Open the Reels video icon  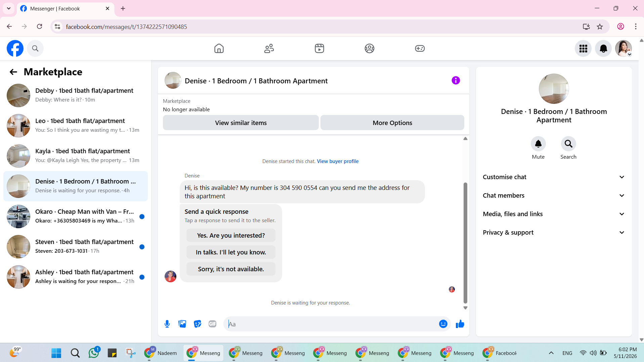319,48
